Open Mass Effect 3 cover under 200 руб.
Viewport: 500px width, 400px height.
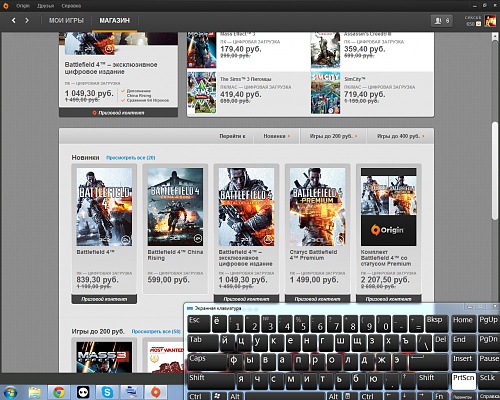click(104, 357)
